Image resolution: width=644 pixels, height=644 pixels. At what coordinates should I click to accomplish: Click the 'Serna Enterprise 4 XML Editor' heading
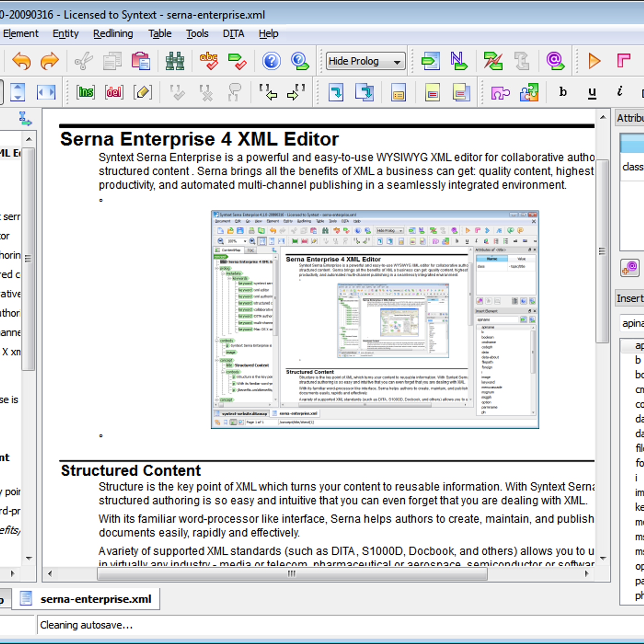tap(199, 139)
